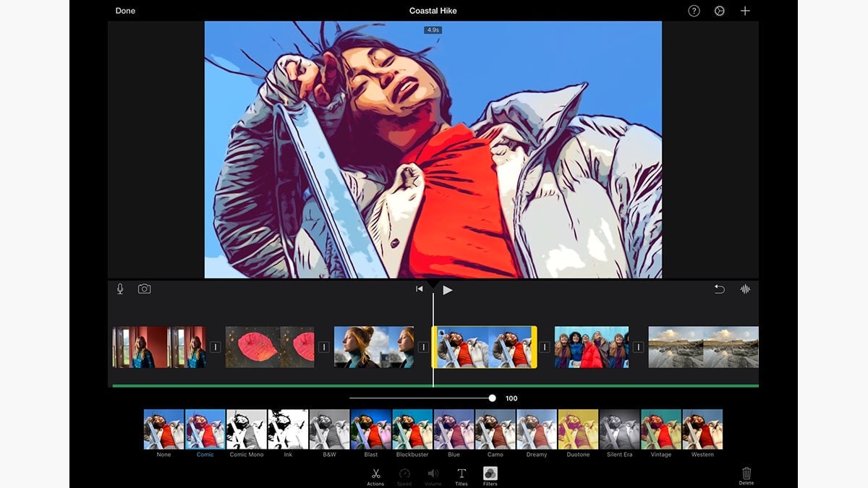Apply the Duotone filter
868x488 pixels.
point(577,429)
